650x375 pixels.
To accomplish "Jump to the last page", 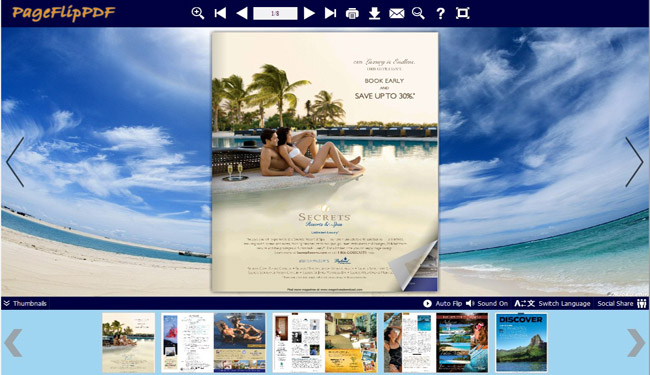I will [x=330, y=13].
